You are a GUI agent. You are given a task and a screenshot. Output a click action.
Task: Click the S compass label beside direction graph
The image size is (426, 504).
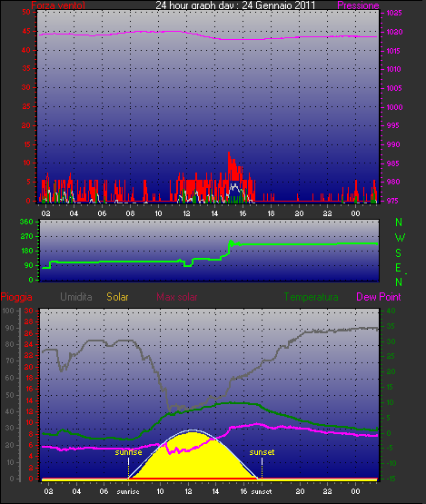pos(399,253)
